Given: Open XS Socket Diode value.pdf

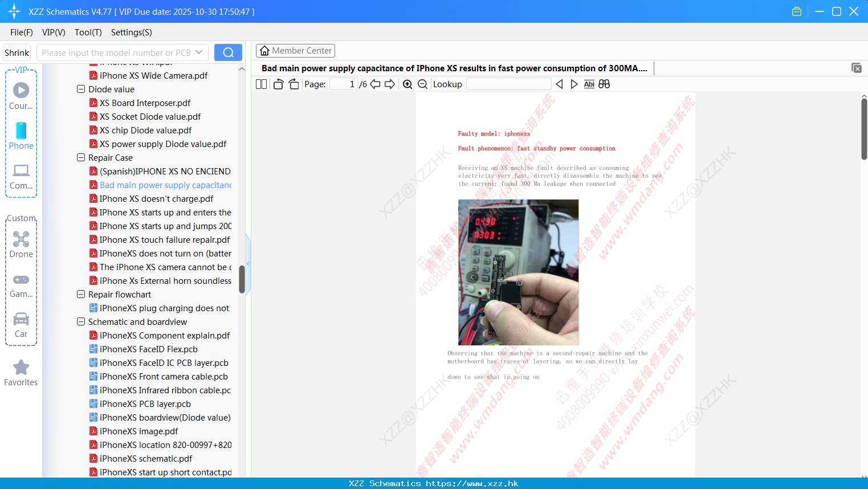Looking at the screenshot, I should 145,117.
